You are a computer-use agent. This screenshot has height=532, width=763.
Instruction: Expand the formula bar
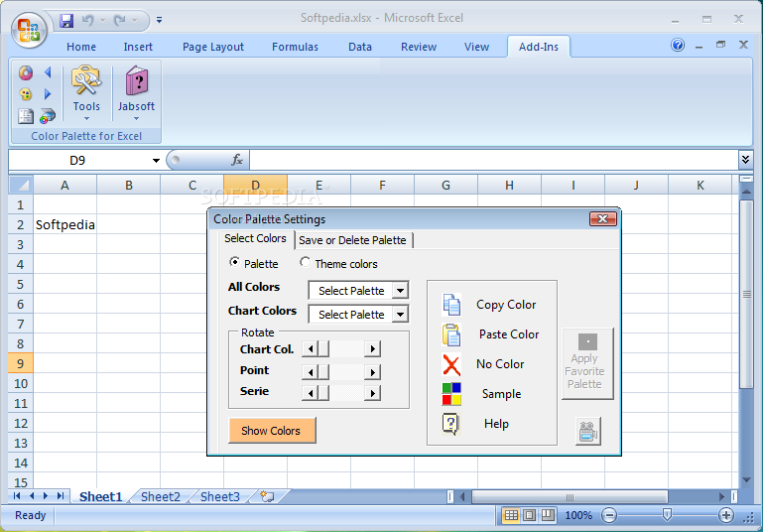tap(745, 160)
